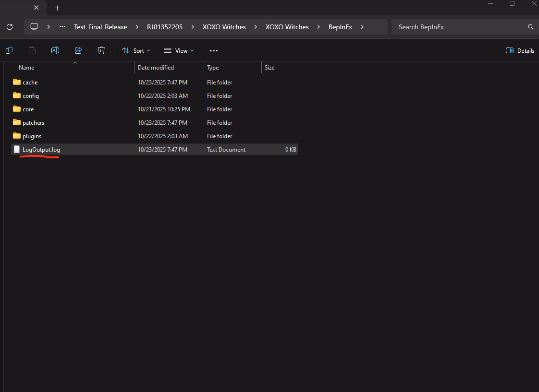The height and width of the screenshot is (392, 539).
Task: Open the View dropdown menu
Action: [179, 50]
